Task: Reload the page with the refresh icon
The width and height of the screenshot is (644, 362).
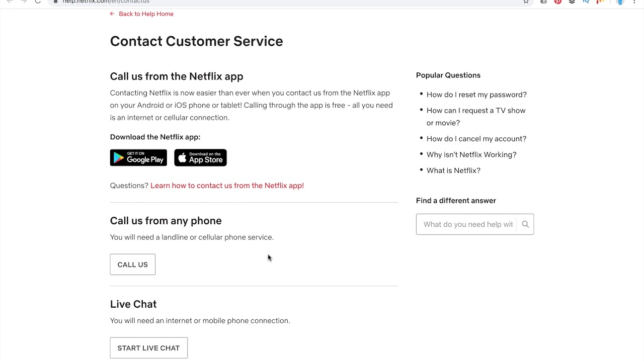Action: pos(38,2)
